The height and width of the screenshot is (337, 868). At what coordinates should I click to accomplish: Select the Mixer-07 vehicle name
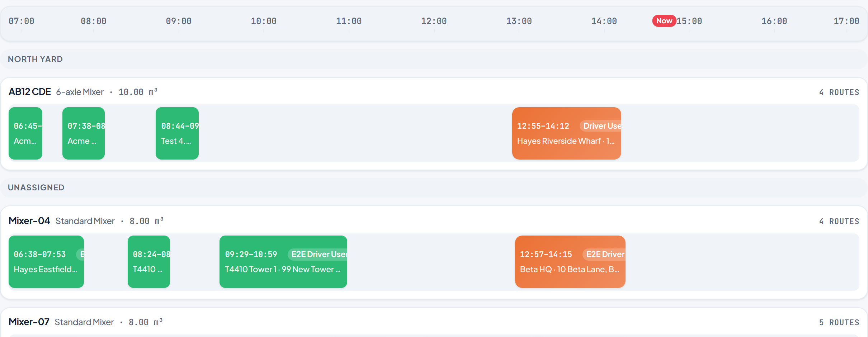(29, 322)
